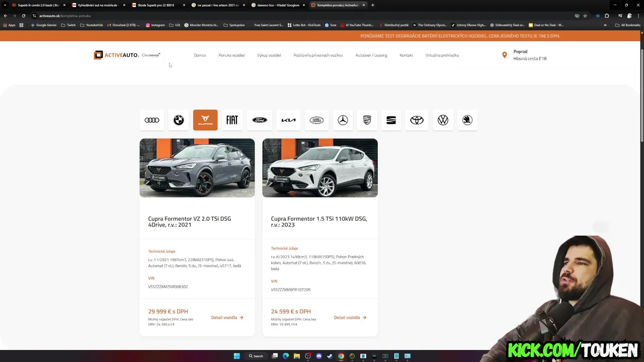Image resolution: width=644 pixels, height=362 pixels.
Task: Bookmark this page with the star icon
Action: [585, 16]
